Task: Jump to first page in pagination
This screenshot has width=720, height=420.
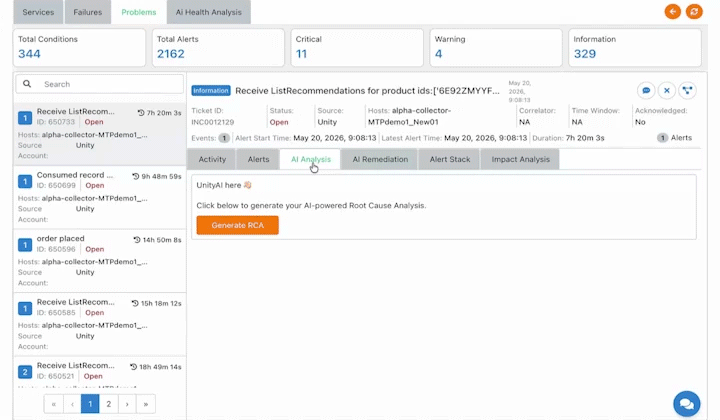Action: tap(54, 404)
